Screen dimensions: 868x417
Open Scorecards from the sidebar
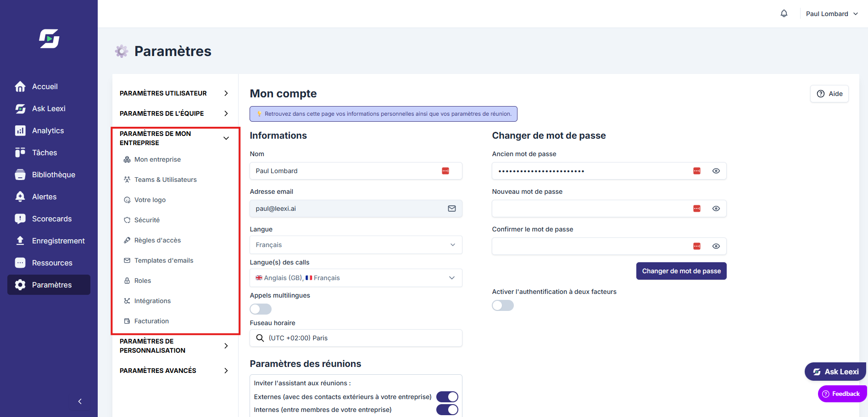[49, 219]
